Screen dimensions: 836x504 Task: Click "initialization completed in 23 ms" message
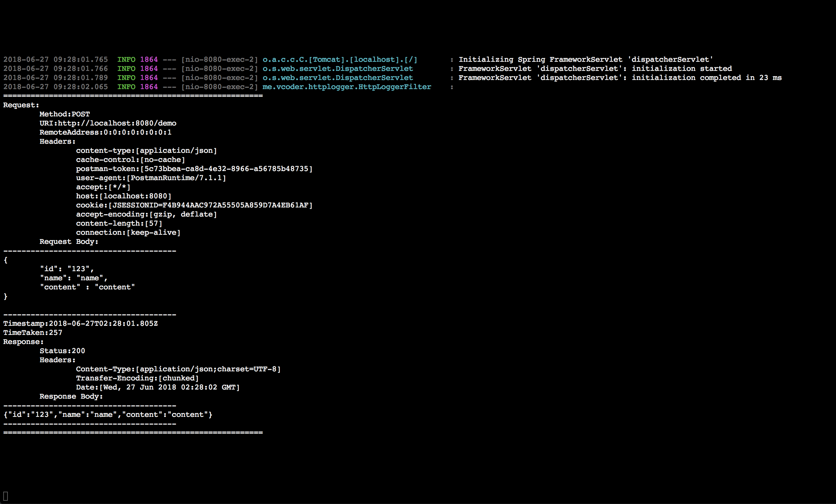coord(706,78)
